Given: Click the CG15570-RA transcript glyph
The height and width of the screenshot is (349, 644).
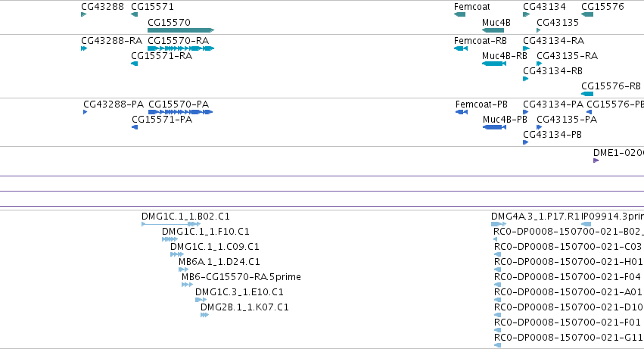Looking at the screenshot, I should click(181, 48).
